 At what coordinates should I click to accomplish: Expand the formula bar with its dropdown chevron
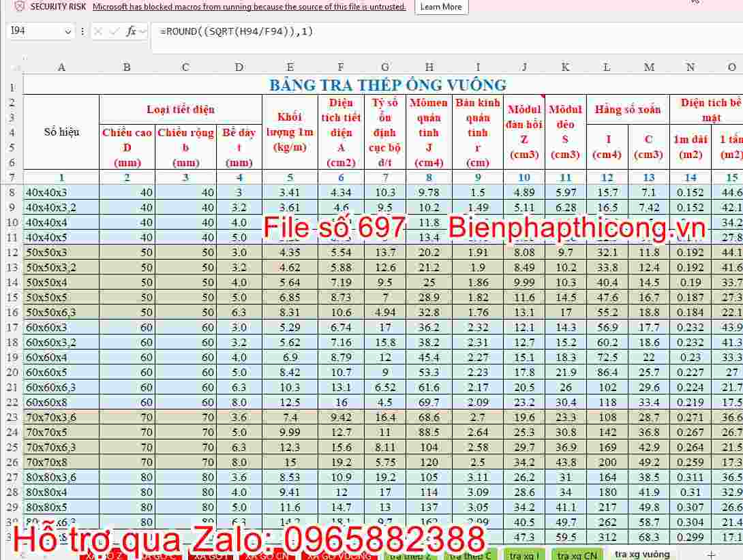point(143,31)
